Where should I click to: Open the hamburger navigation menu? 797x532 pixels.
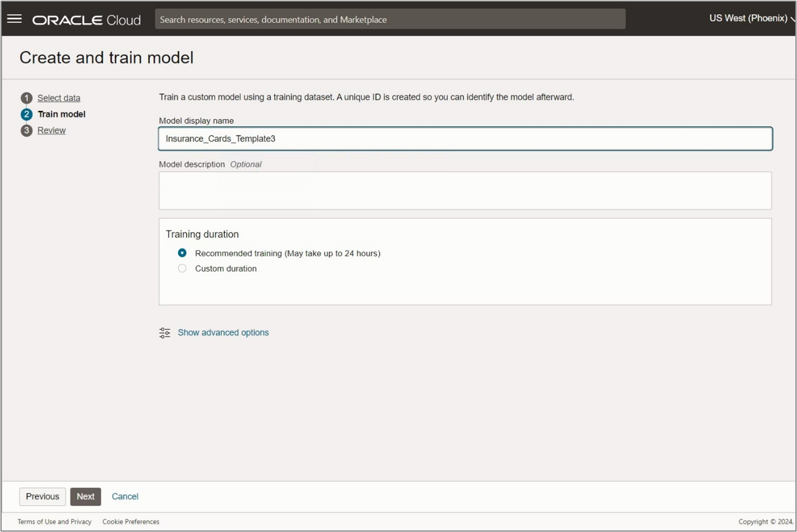(x=14, y=19)
